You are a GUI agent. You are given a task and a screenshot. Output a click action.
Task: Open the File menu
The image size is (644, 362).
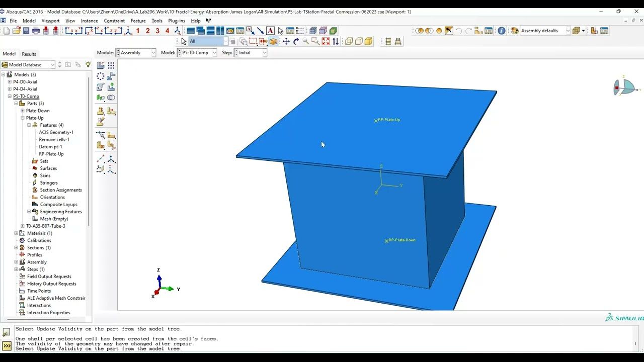tap(13, 21)
